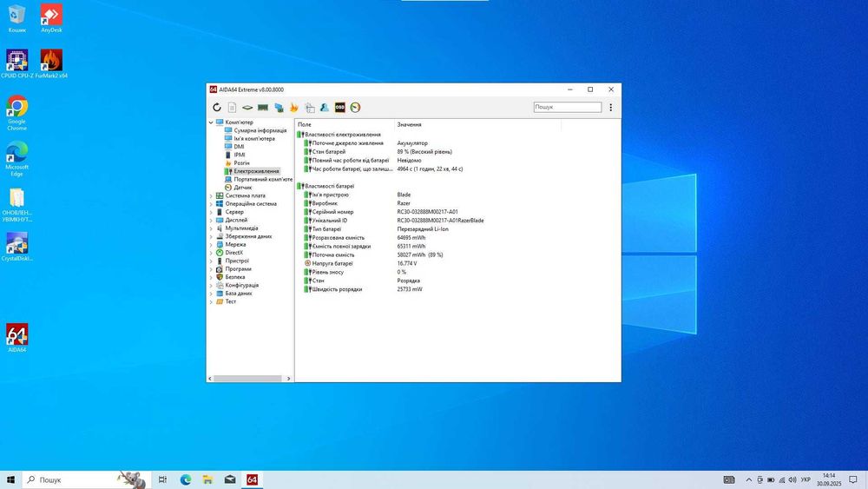This screenshot has width=868, height=489.
Task: Open the OSD panel toolbar icon
Action: coord(340,108)
